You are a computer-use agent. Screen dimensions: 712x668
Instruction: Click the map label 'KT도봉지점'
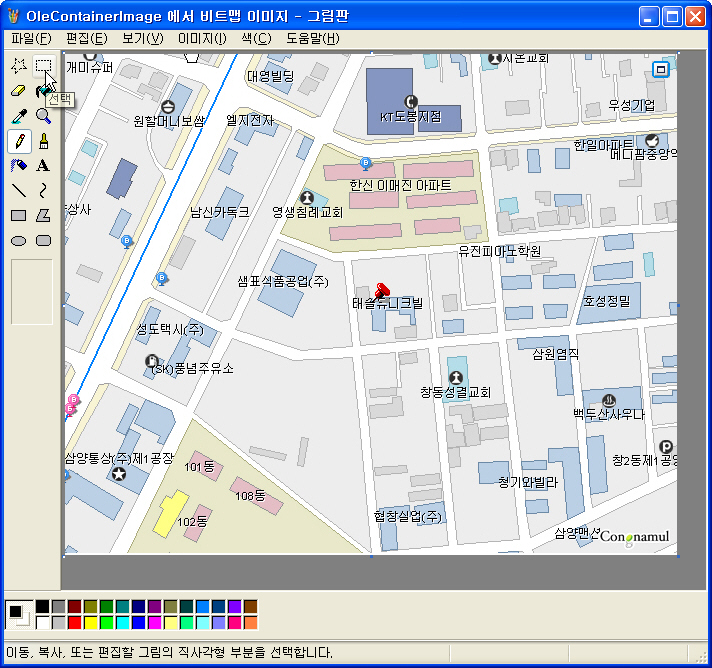[410, 117]
